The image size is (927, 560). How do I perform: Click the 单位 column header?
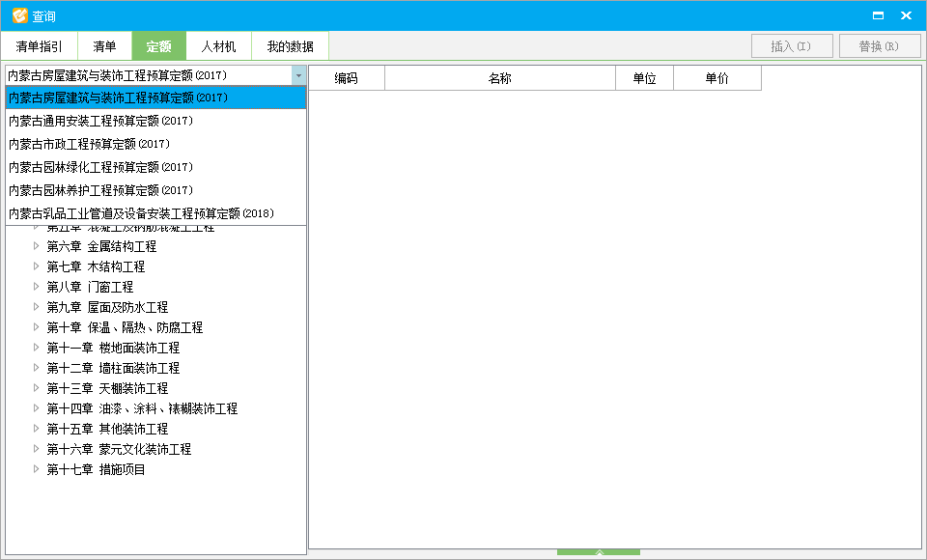644,78
